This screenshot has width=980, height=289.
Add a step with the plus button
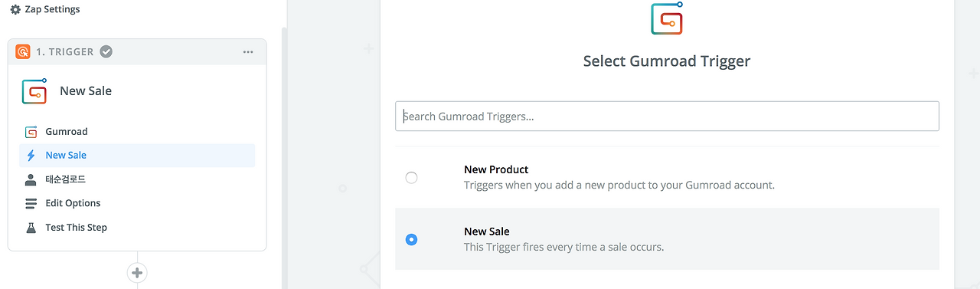coord(137,272)
